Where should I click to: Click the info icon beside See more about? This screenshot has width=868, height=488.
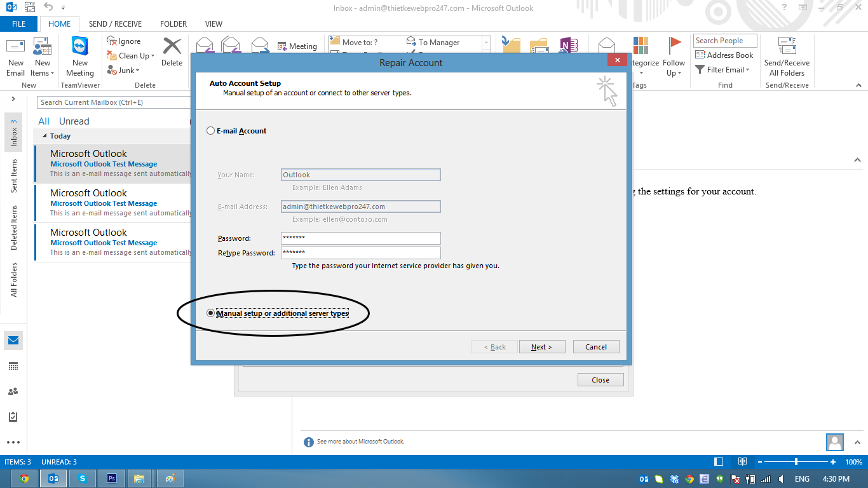[309, 442]
